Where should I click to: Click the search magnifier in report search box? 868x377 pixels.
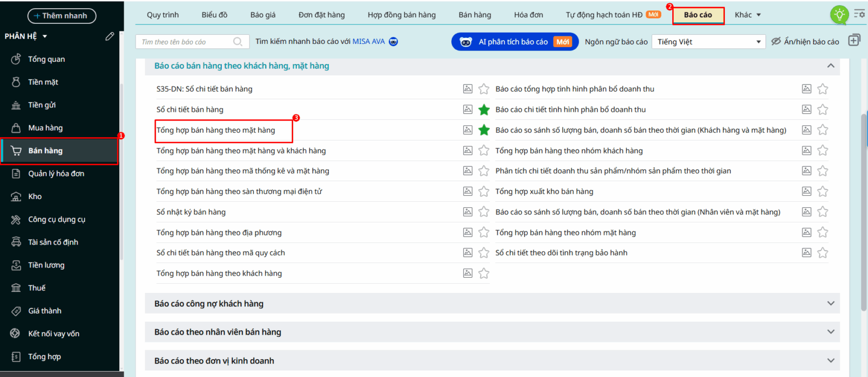(238, 42)
